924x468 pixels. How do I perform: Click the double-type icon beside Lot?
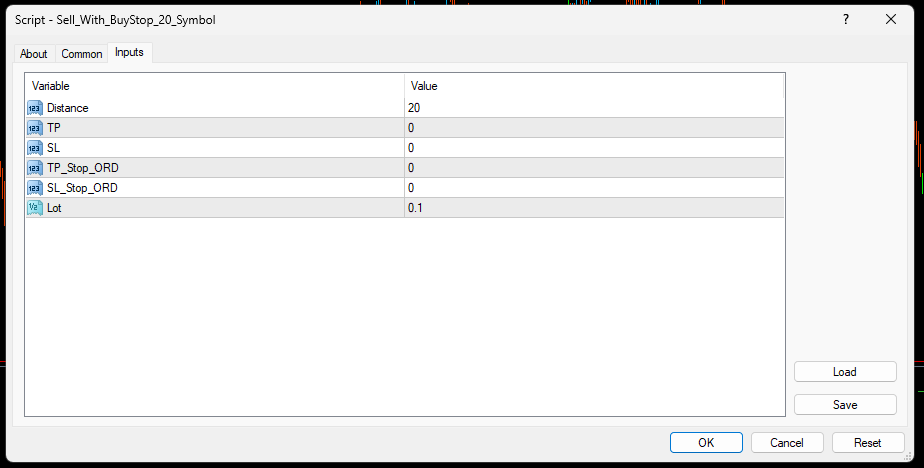[35, 208]
